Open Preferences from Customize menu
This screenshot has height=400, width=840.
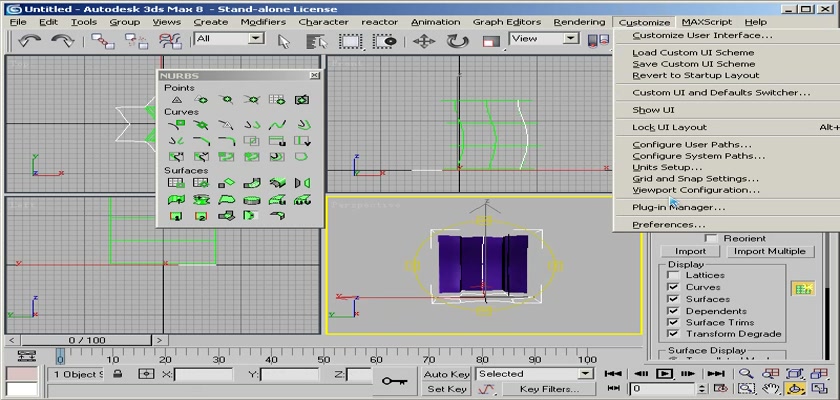[x=668, y=225]
